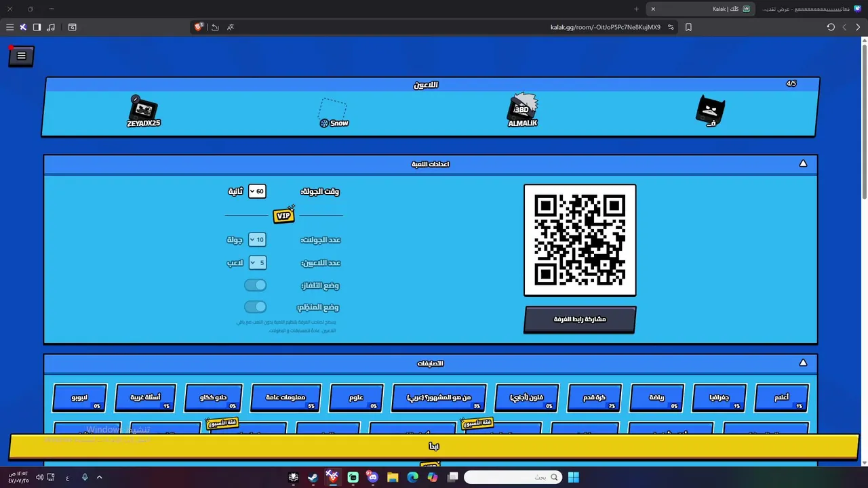Toggle organizer mode switch
Image resolution: width=868 pixels, height=488 pixels.
pyautogui.click(x=256, y=307)
